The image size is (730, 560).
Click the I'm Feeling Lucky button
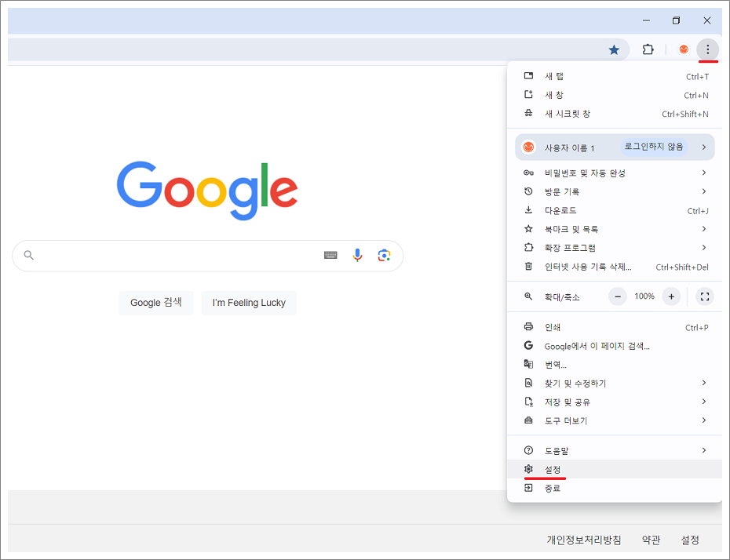[x=249, y=302]
